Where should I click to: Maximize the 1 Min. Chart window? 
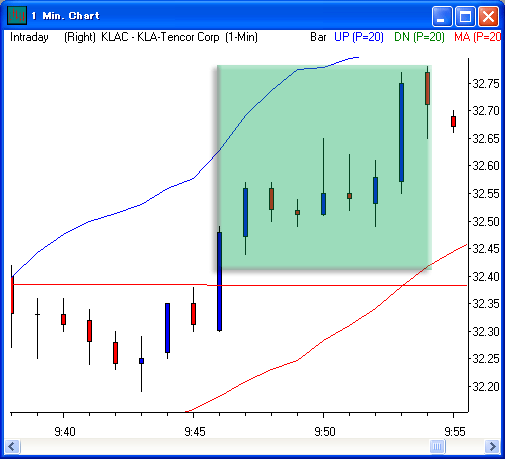(465, 16)
